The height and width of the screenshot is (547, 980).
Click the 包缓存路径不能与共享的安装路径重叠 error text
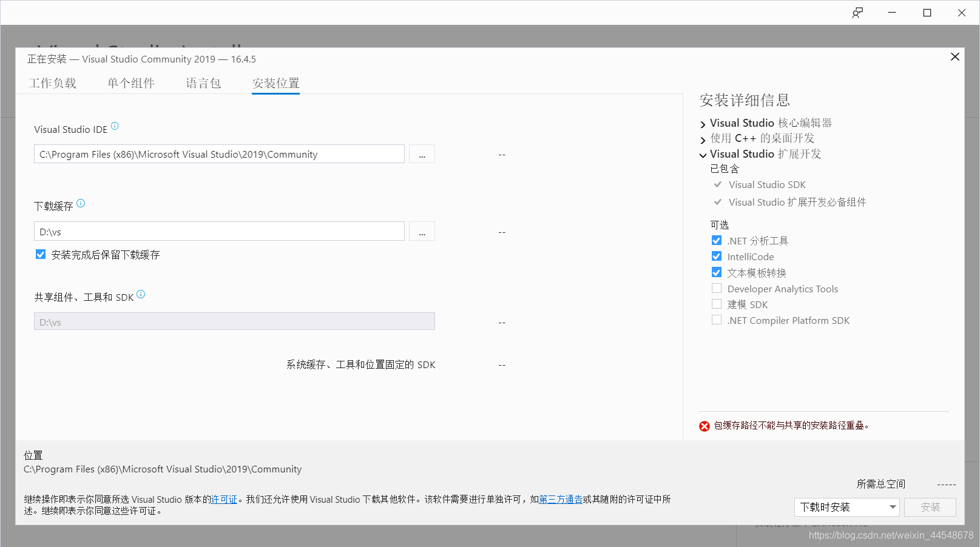point(791,426)
